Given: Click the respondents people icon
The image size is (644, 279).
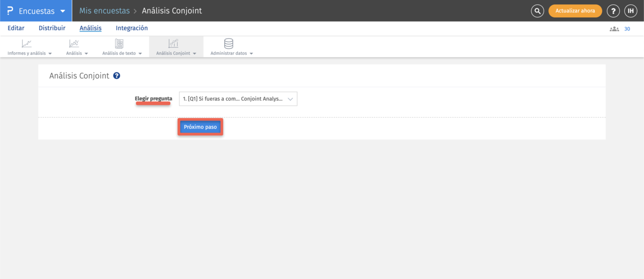Looking at the screenshot, I should (614, 29).
